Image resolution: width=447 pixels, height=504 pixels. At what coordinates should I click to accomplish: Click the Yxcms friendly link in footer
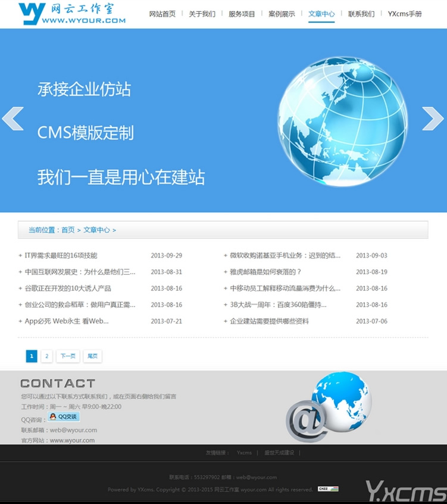click(x=244, y=453)
